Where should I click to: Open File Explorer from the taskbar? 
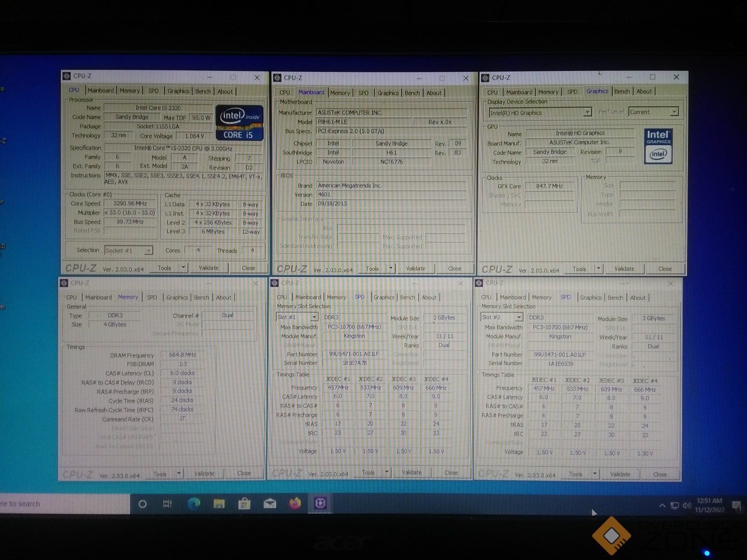coord(219,504)
